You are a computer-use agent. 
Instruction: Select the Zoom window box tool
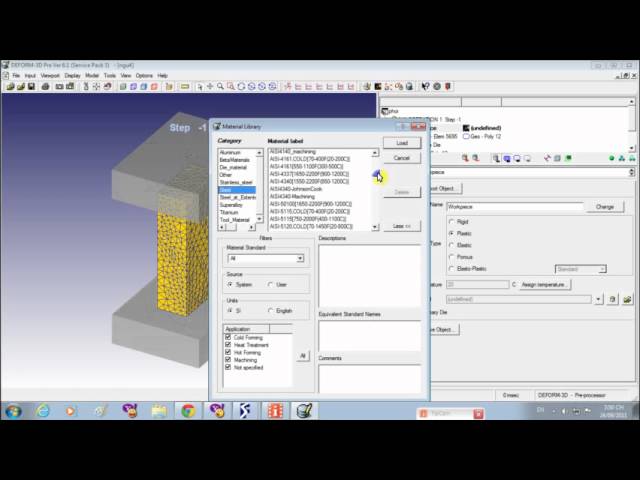click(x=231, y=87)
